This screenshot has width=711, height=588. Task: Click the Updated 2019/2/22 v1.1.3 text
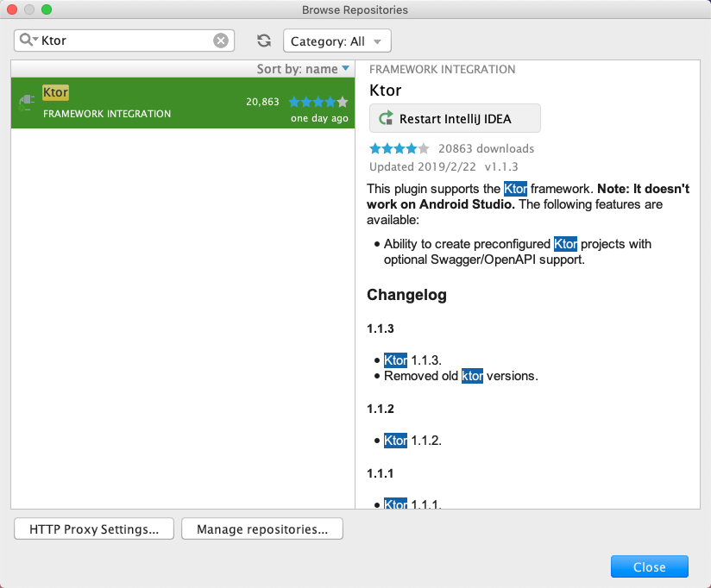tap(444, 166)
